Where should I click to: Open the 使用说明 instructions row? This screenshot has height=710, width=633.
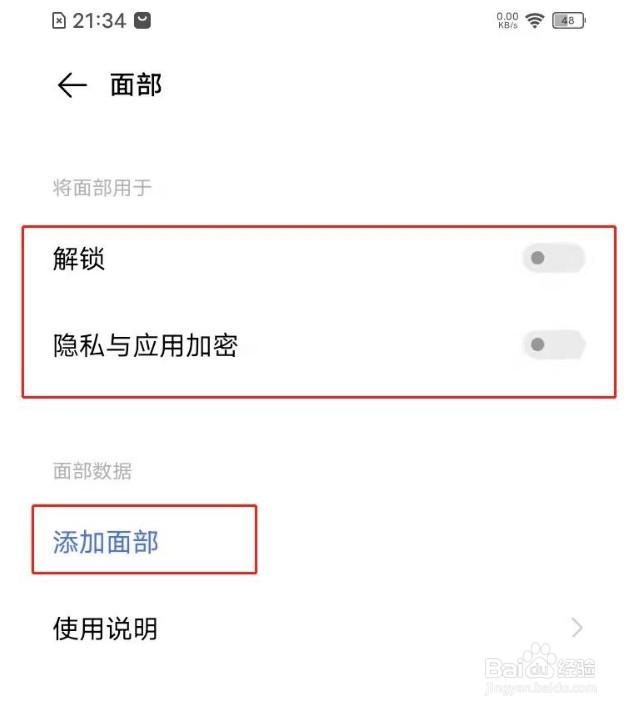pos(316,628)
